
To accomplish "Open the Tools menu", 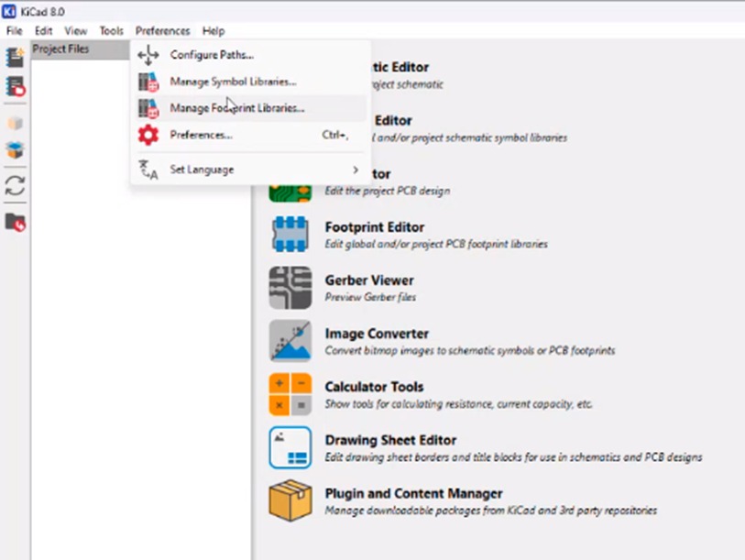I will point(111,31).
